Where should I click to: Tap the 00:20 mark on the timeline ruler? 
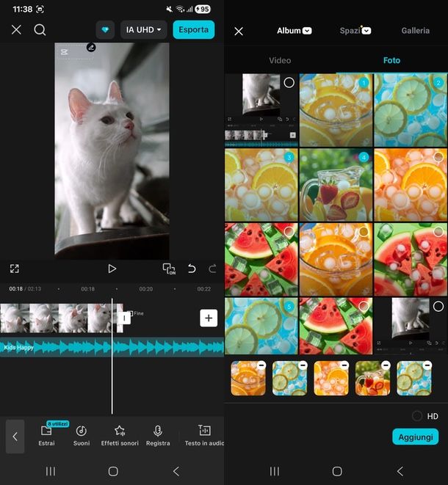click(x=146, y=289)
